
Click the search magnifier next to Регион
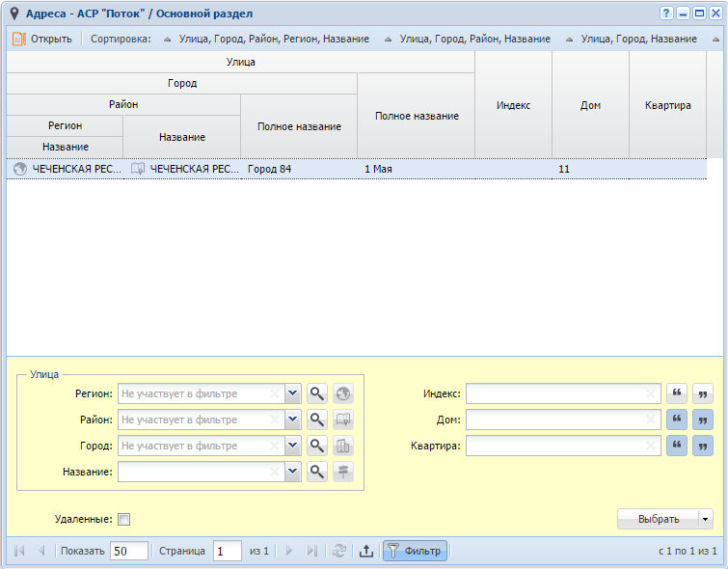[317, 393]
